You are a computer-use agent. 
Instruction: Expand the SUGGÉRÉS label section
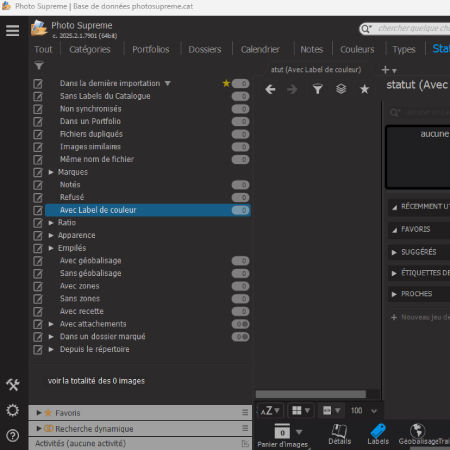pos(394,252)
